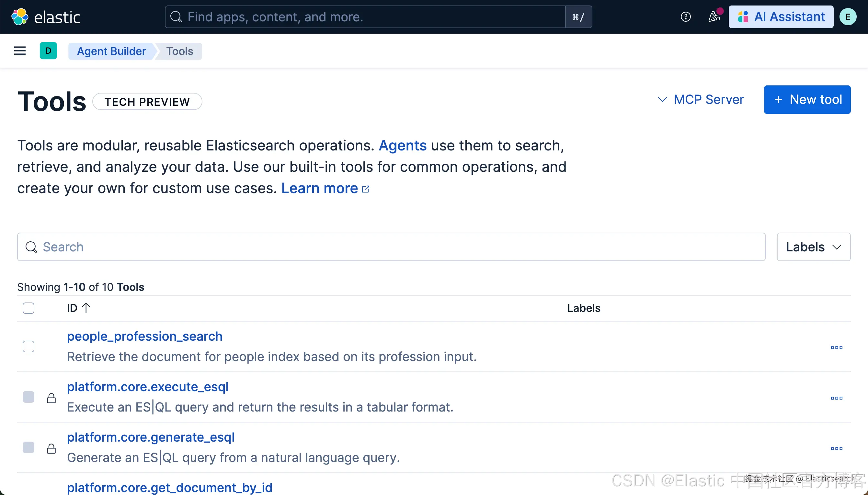The height and width of the screenshot is (495, 868).
Task: Open actions menu for platform.core.execute_esql
Action: [x=836, y=398]
